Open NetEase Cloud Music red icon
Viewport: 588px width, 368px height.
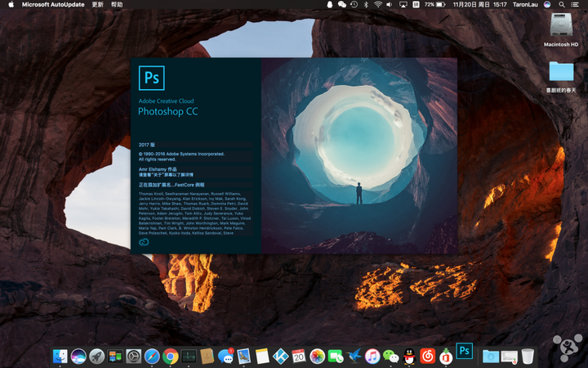coord(427,356)
